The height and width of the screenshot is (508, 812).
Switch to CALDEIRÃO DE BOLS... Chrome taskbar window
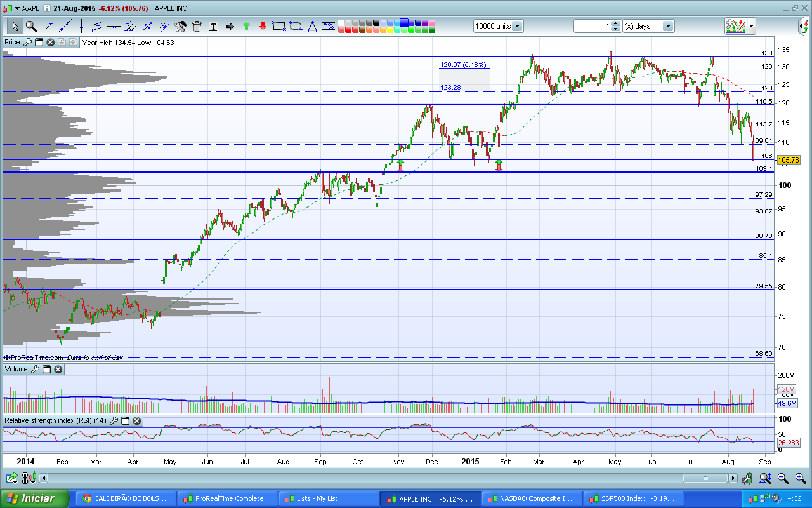point(126,498)
